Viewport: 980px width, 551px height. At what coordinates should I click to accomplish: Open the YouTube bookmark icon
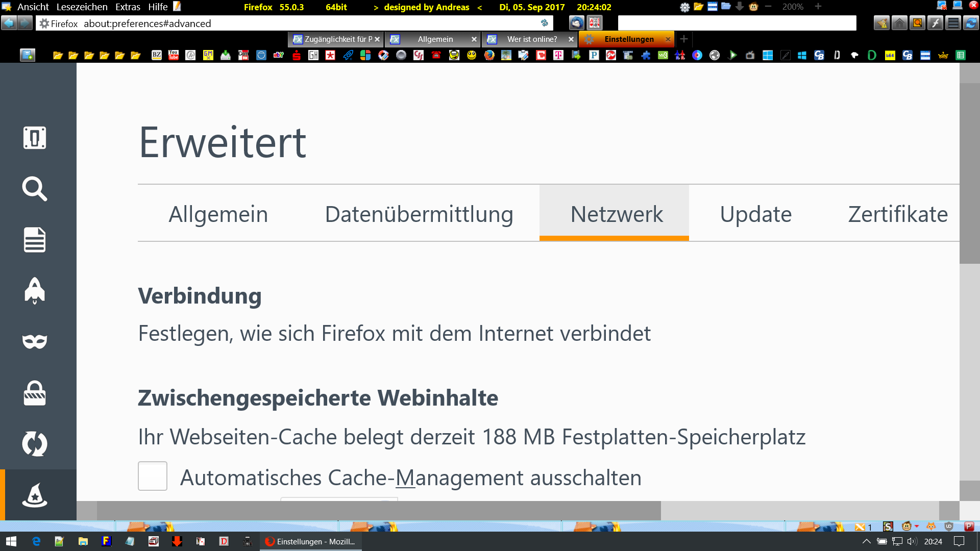coord(174,55)
